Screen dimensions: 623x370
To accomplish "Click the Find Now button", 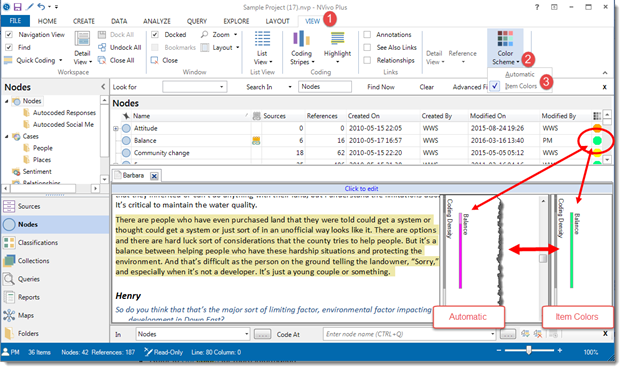I will (381, 87).
